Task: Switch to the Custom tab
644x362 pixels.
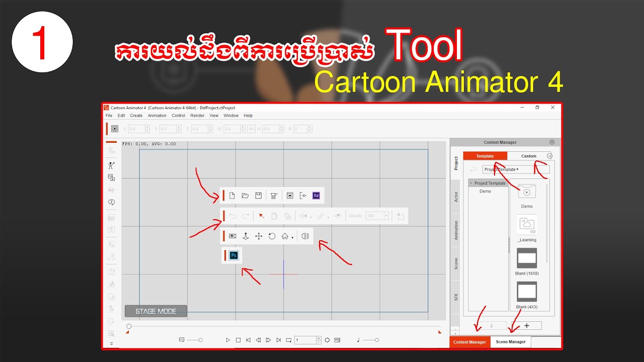Action: pyautogui.click(x=529, y=156)
